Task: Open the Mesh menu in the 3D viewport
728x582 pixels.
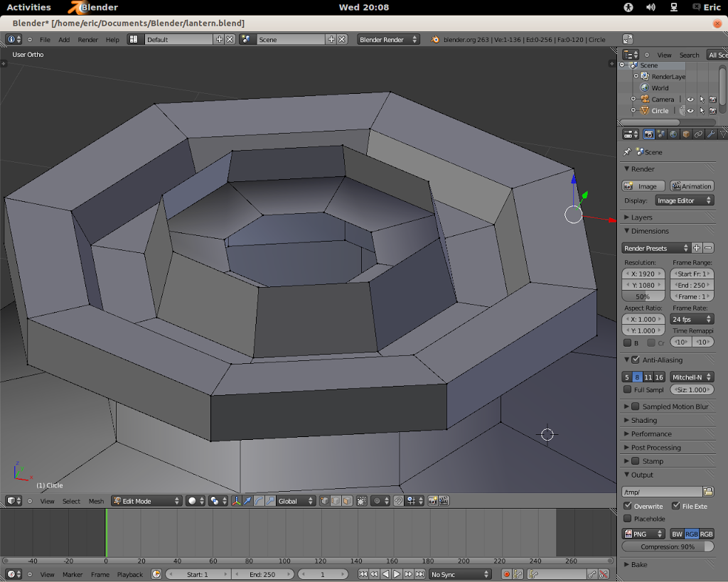Action: 96,501
